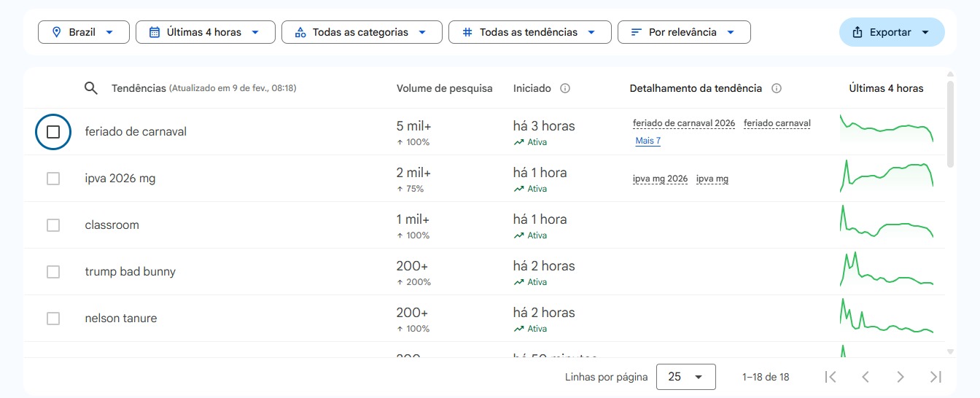Jump to the last page of results

[936, 377]
